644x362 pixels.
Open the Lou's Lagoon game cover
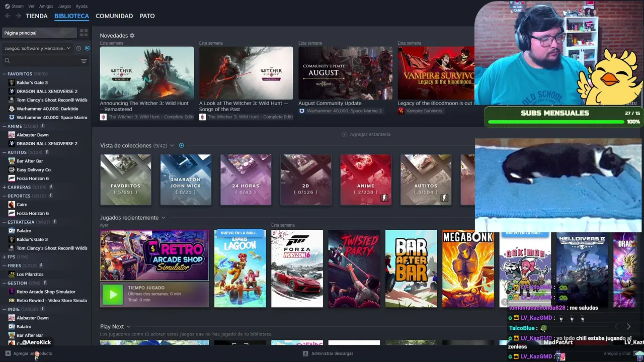(x=240, y=268)
